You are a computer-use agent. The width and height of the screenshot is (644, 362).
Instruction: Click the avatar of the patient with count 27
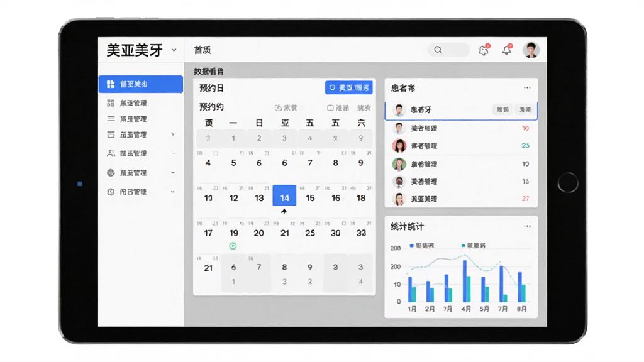(399, 199)
